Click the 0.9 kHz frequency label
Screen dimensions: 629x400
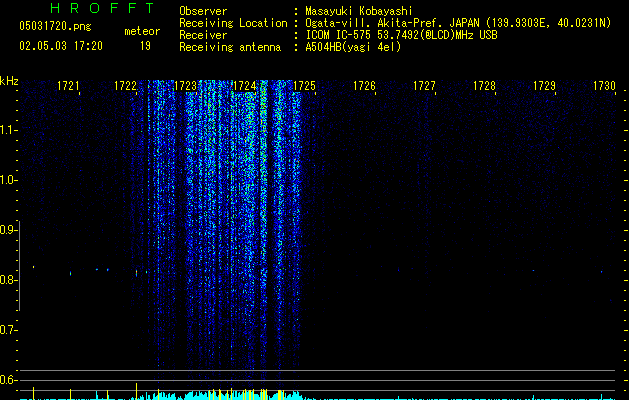point(9,230)
